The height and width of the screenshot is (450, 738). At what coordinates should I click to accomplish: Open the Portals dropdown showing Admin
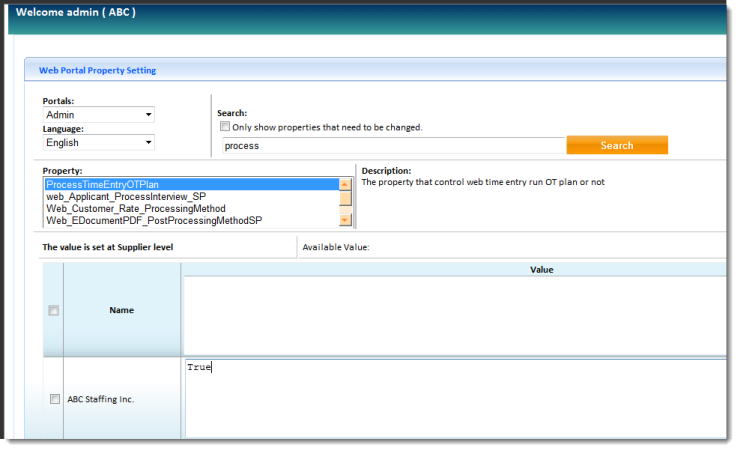coord(98,115)
